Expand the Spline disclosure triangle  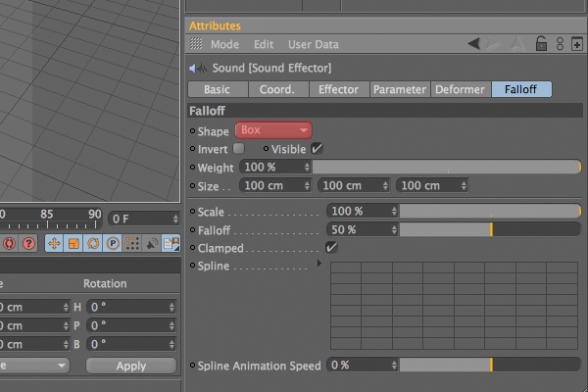pos(319,264)
